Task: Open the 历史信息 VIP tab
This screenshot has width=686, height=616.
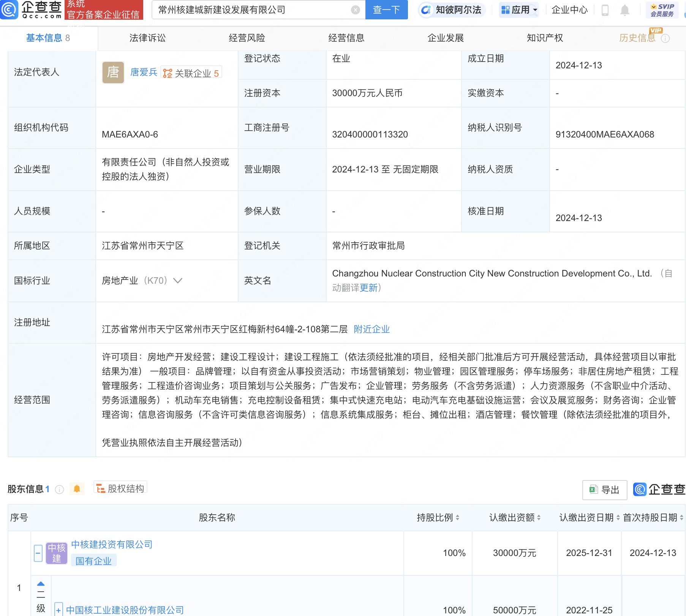Action: 637,38
